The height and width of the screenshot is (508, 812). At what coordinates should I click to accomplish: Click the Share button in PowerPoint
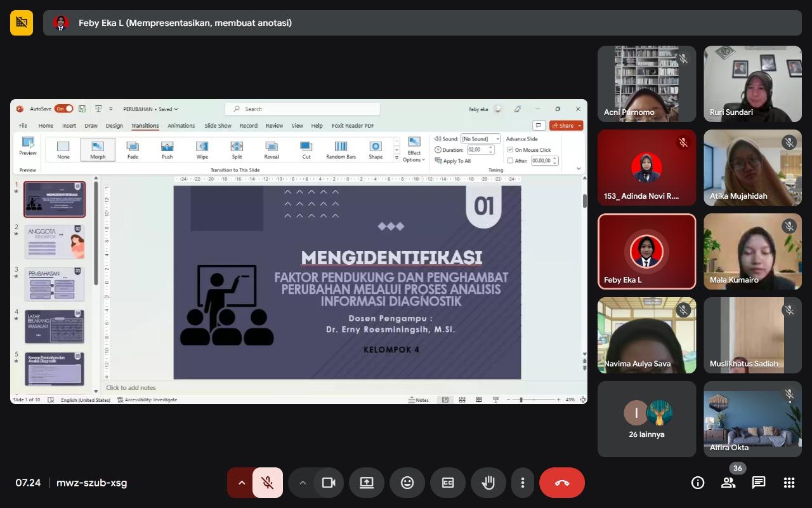point(566,126)
